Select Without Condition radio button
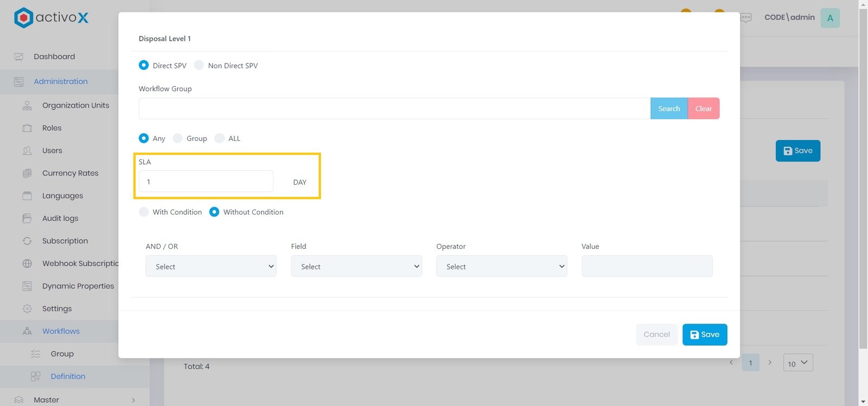Viewport: 868px width, 406px height. pyautogui.click(x=214, y=212)
